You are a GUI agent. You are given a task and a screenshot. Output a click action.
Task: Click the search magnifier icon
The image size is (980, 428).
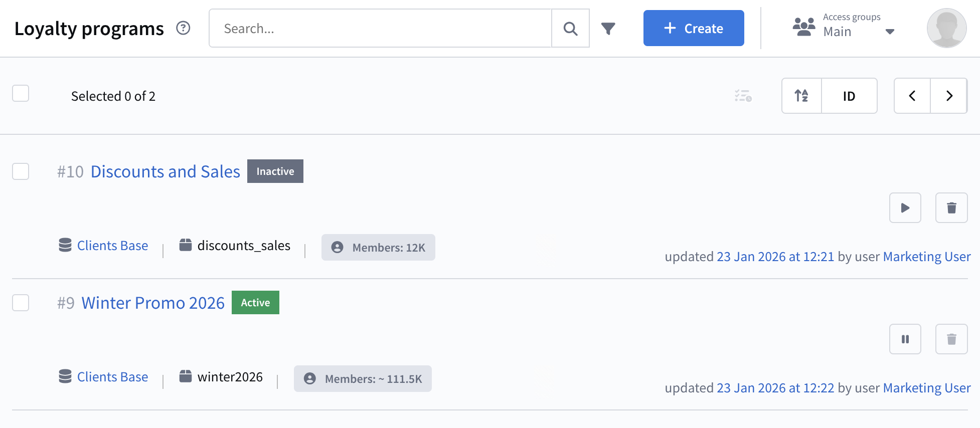(x=570, y=29)
